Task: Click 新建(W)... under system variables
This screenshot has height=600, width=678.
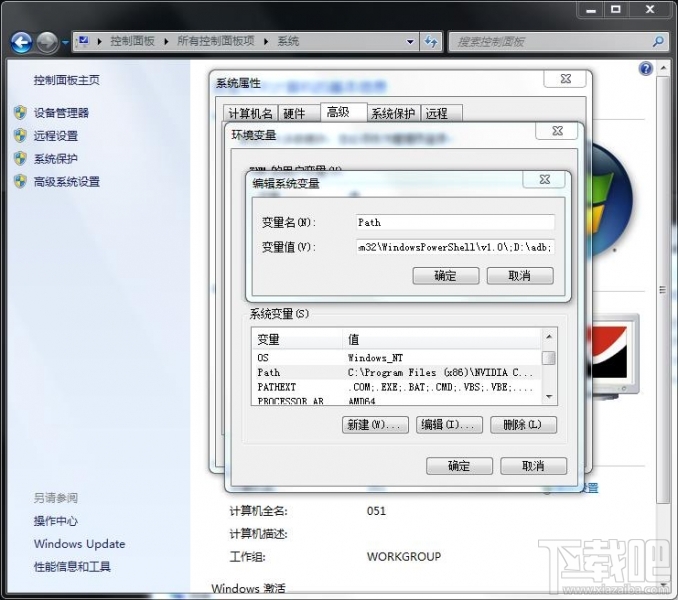Action: (x=375, y=425)
